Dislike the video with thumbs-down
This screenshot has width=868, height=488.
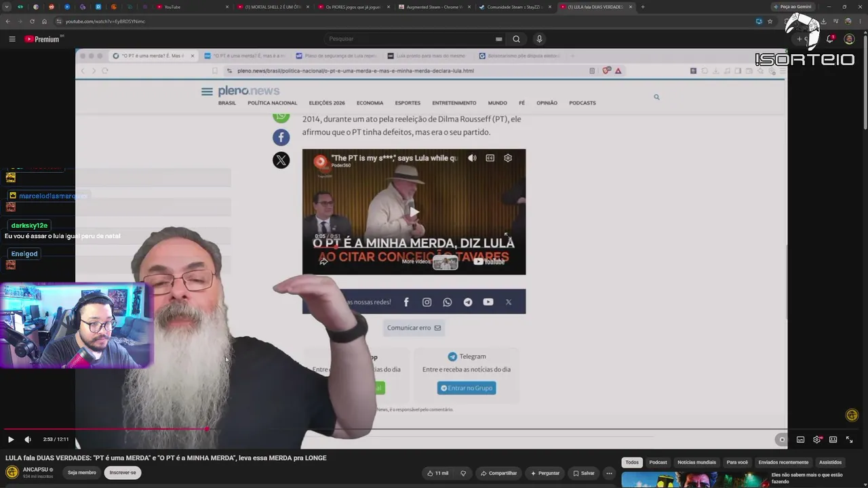coord(463,473)
